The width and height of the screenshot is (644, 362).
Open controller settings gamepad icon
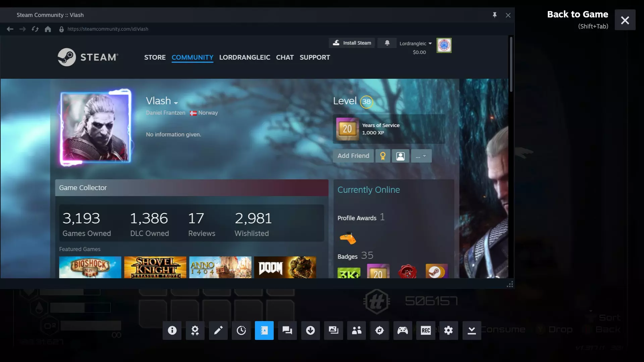tap(402, 330)
